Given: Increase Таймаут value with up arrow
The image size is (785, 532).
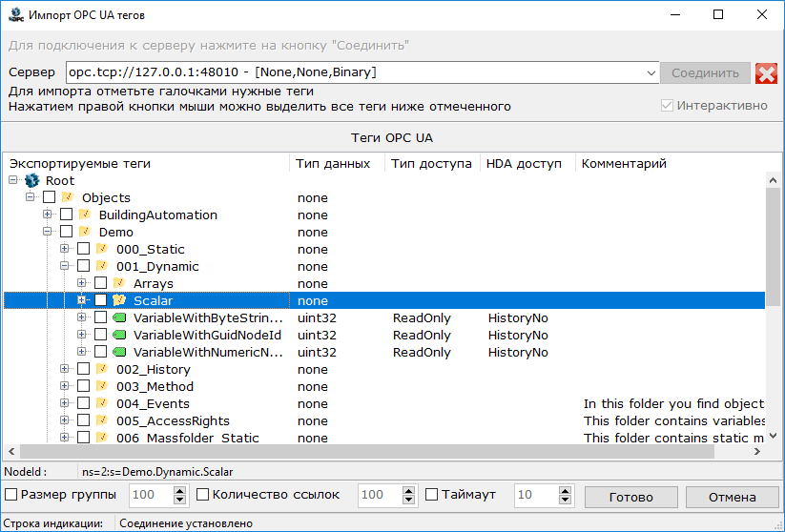Looking at the screenshot, I should pyautogui.click(x=566, y=490).
